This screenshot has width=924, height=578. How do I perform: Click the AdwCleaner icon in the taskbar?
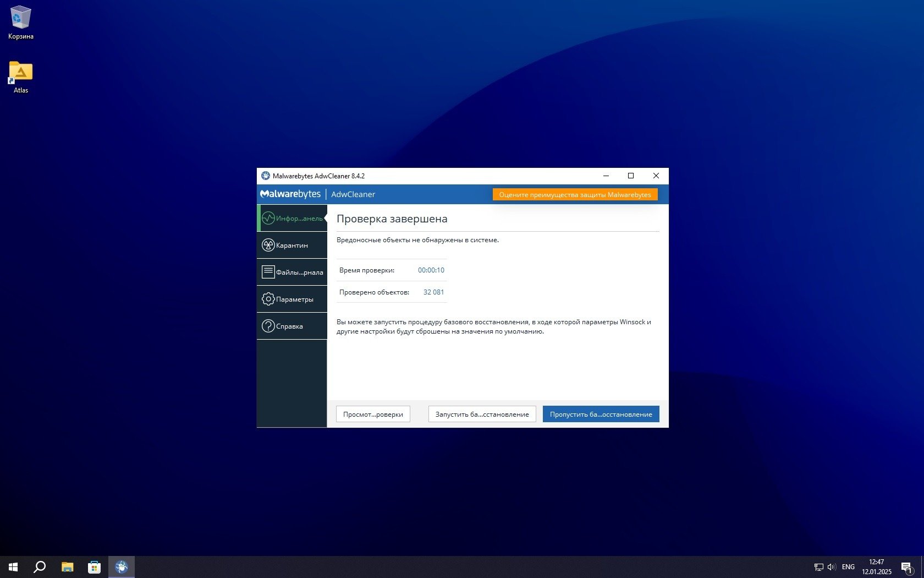tap(122, 566)
